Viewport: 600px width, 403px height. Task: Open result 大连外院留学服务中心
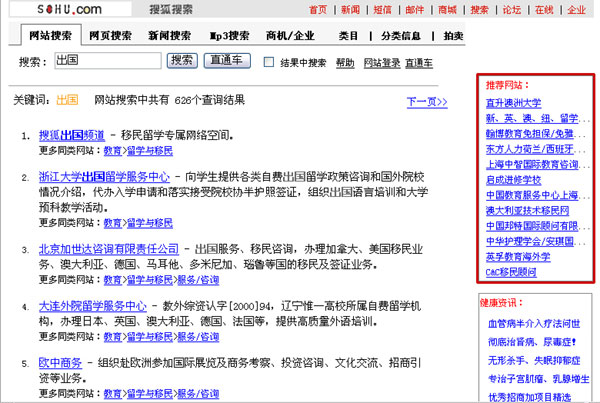(x=93, y=306)
